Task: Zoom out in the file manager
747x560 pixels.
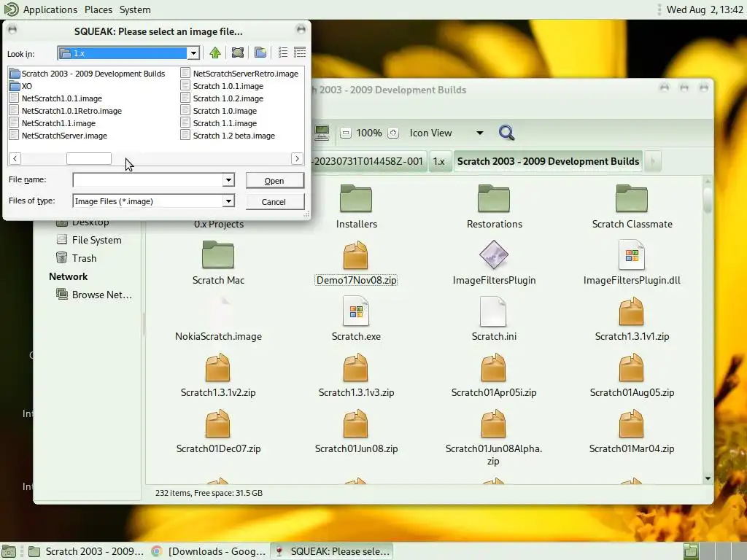Action: tap(346, 133)
